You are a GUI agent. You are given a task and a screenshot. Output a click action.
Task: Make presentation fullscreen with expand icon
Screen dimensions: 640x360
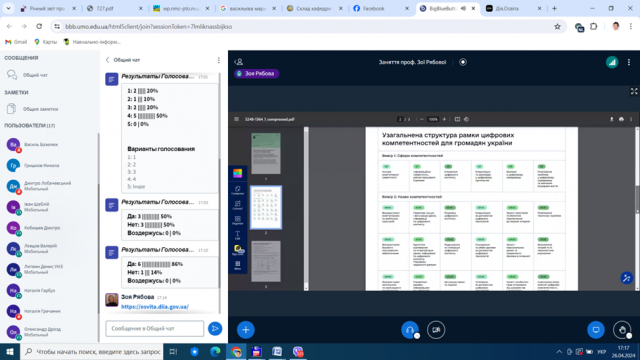click(634, 91)
